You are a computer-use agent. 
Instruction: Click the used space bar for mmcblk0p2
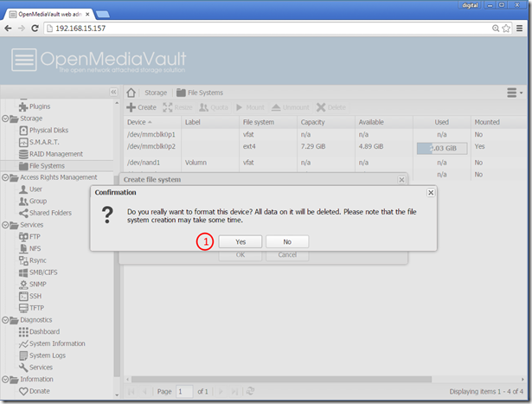click(x=442, y=148)
